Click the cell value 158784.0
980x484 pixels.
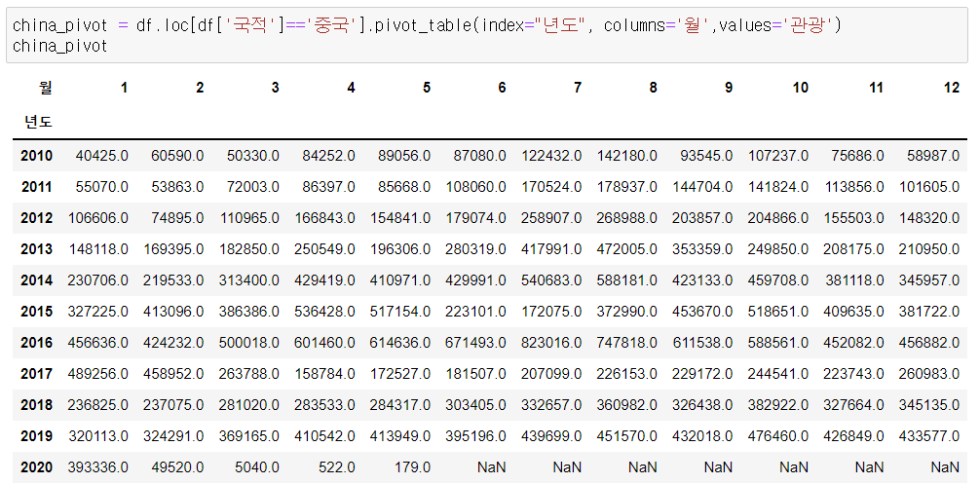pos(324,374)
